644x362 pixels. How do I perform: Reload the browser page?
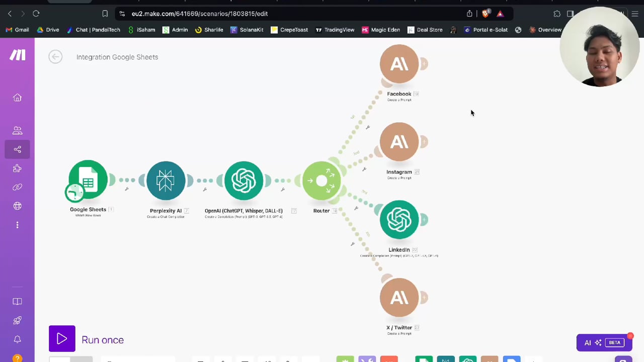pyautogui.click(x=36, y=14)
